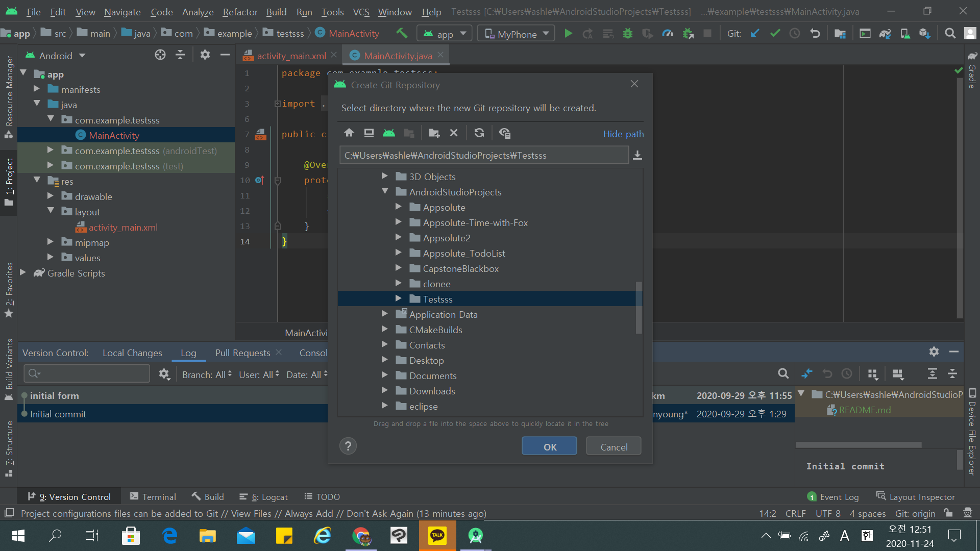Click the Cancel button
980x551 pixels.
tap(614, 446)
